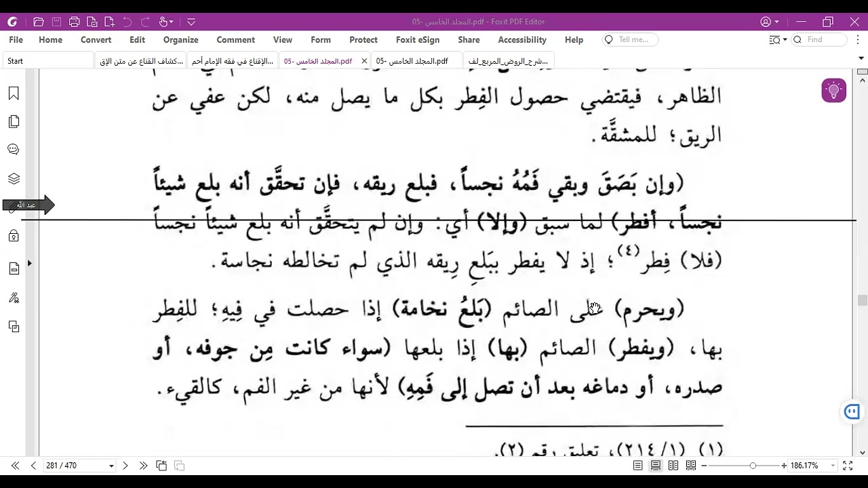Open the Form tab
This screenshot has width=868, height=488.
pyautogui.click(x=320, y=40)
